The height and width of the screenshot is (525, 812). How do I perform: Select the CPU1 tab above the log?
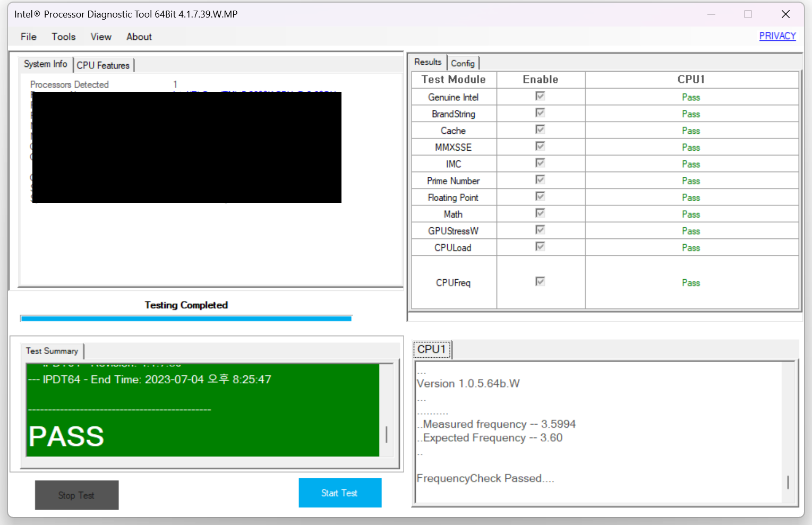click(432, 349)
